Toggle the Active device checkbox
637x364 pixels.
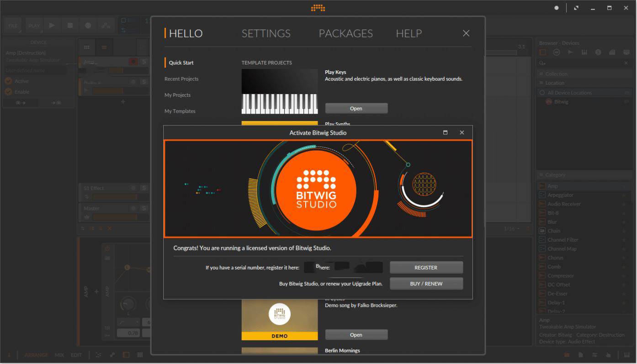point(8,81)
